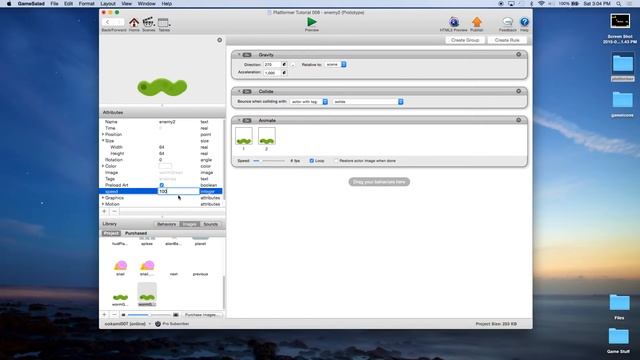Open the Relative to scene dropdown

[336, 64]
